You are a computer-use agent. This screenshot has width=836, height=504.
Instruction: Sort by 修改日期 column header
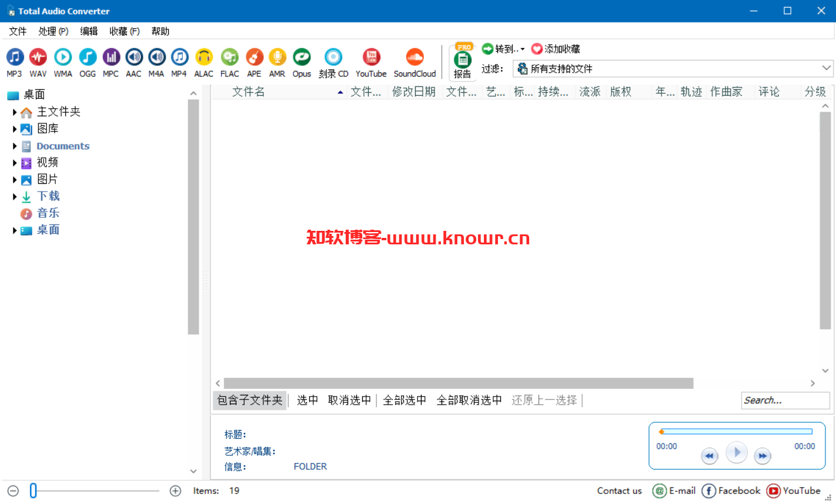(414, 92)
